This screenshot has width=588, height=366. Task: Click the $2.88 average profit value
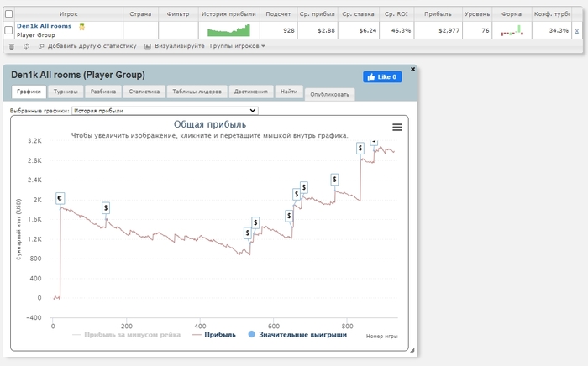point(326,31)
